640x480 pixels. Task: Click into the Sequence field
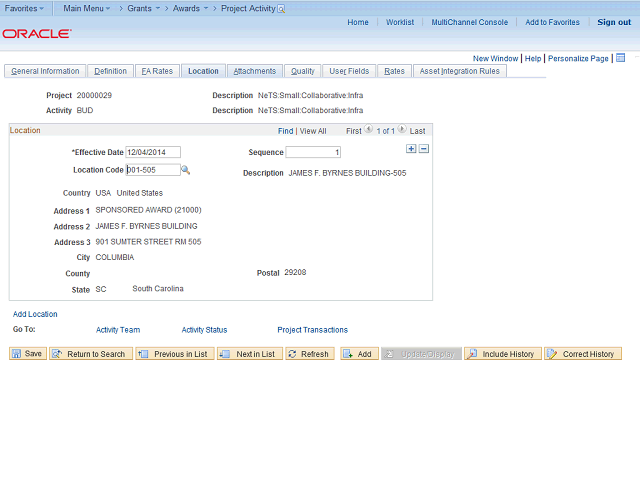(x=313, y=152)
